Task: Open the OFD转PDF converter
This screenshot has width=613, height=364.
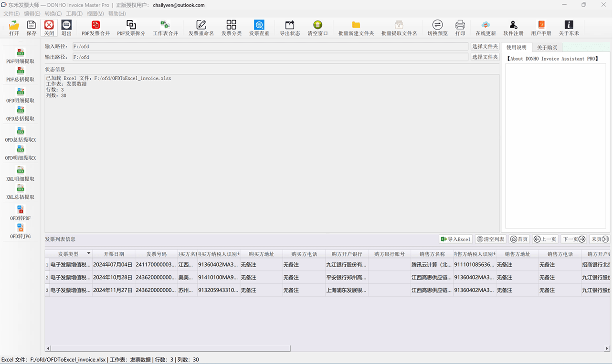Action: (21, 213)
